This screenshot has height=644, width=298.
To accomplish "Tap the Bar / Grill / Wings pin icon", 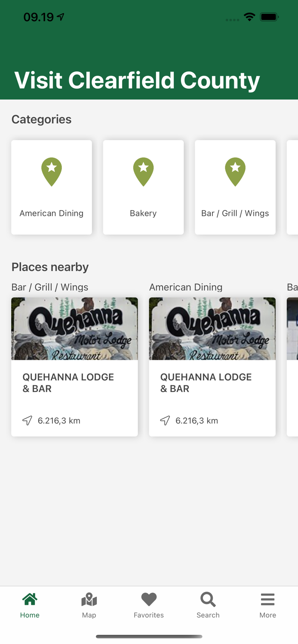I will coord(235,172).
